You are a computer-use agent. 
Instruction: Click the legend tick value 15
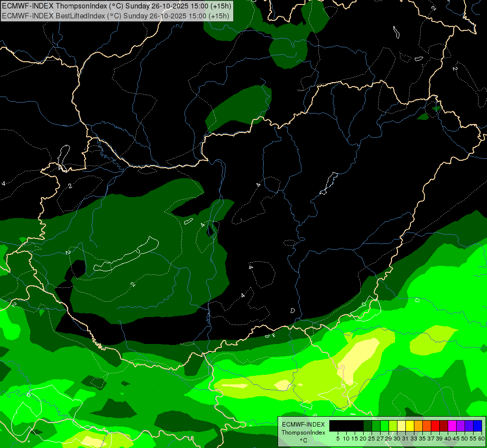click(x=355, y=439)
